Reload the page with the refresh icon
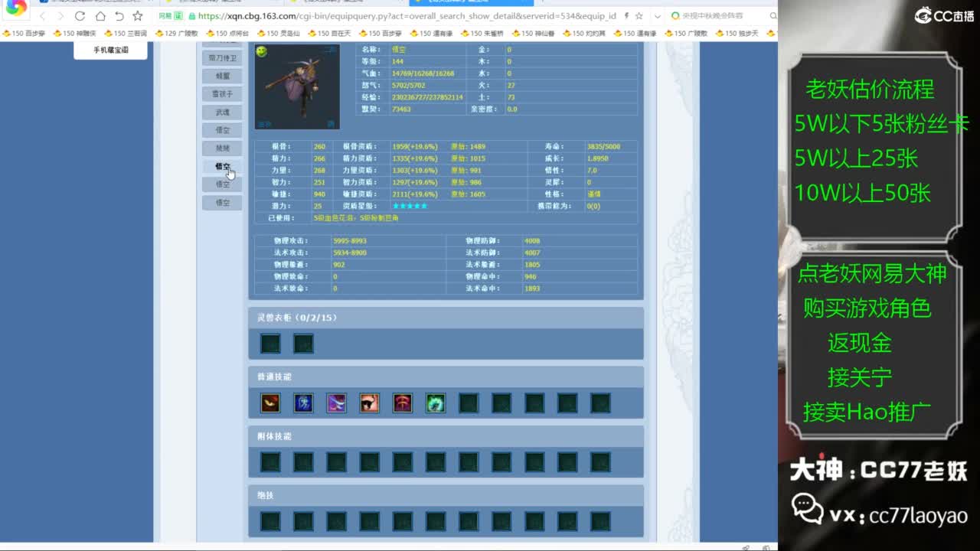This screenshot has height=551, width=980. pos(80,16)
